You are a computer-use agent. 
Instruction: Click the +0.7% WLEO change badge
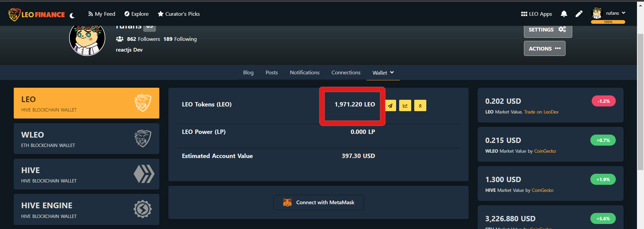(603, 140)
